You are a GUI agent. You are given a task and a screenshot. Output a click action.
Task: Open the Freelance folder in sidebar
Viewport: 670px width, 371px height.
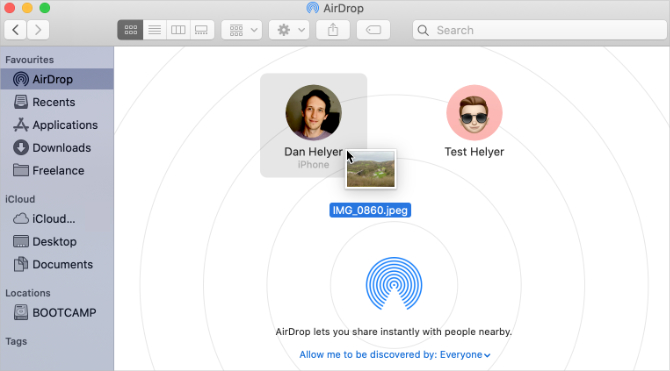(57, 171)
